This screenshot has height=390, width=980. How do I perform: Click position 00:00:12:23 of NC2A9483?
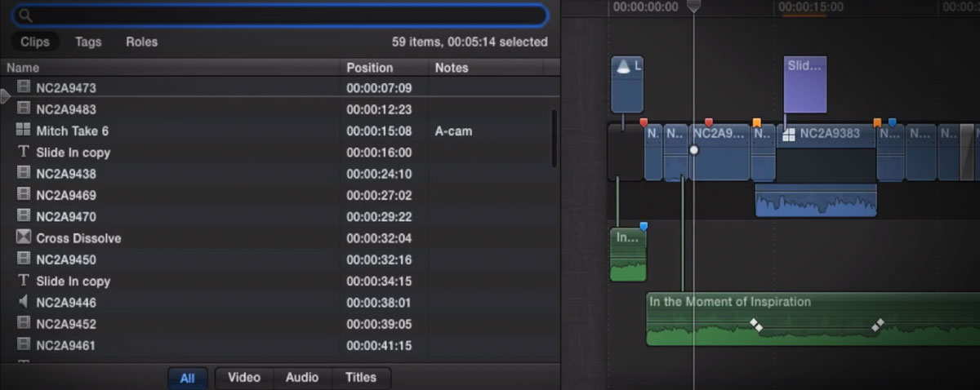tap(379, 109)
